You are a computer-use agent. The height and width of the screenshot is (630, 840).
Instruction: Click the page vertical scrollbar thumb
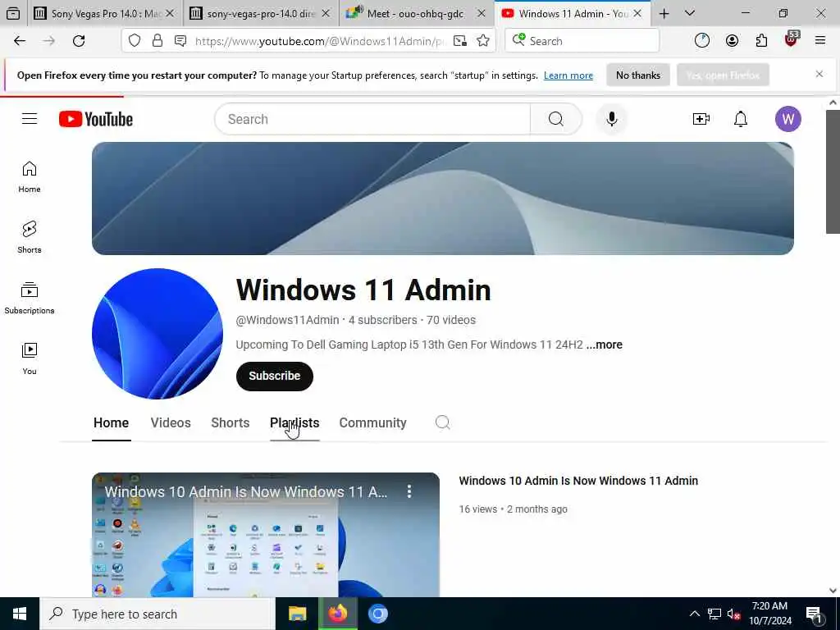click(x=833, y=171)
